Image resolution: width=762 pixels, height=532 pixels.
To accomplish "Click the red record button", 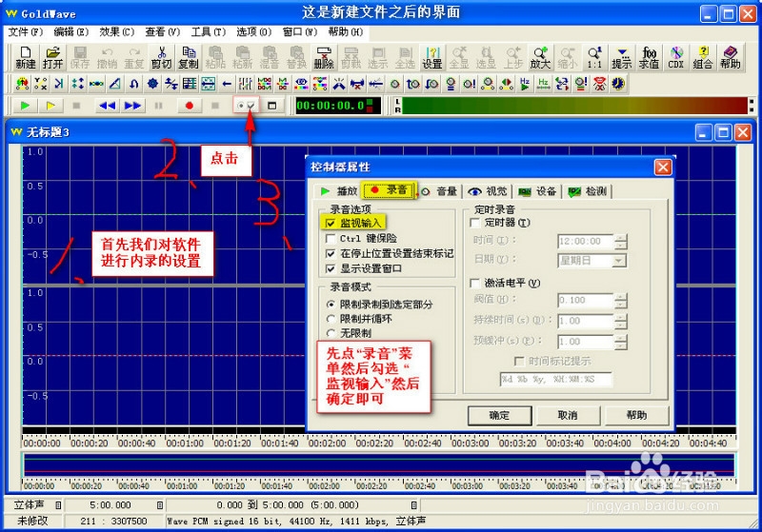I will tap(189, 106).
